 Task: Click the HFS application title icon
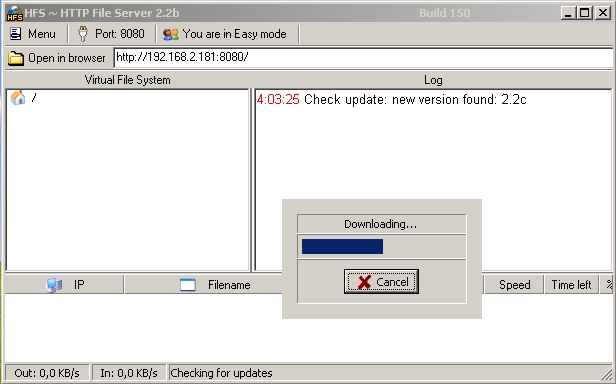pyautogui.click(x=15, y=13)
